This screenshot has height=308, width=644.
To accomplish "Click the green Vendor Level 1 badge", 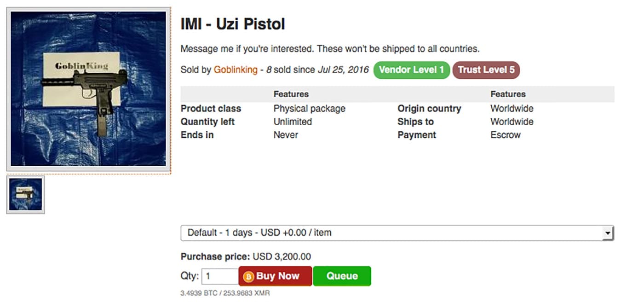I will [x=411, y=70].
